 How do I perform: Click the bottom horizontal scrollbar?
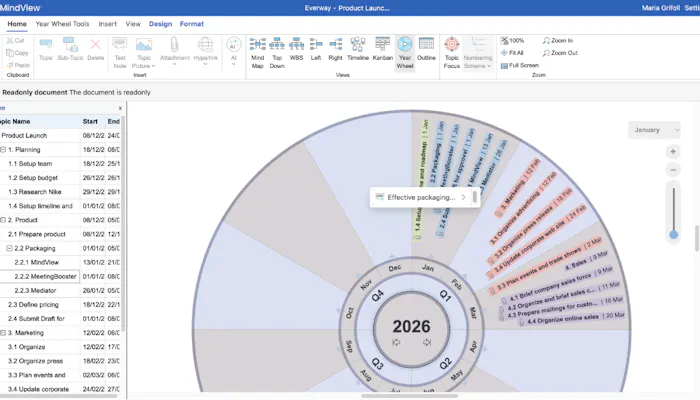(409, 396)
